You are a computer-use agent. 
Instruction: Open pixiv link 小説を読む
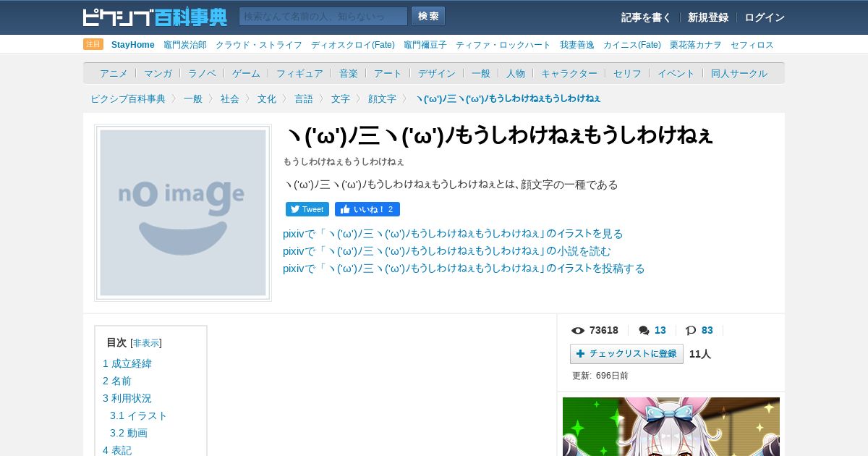pyautogui.click(x=447, y=251)
